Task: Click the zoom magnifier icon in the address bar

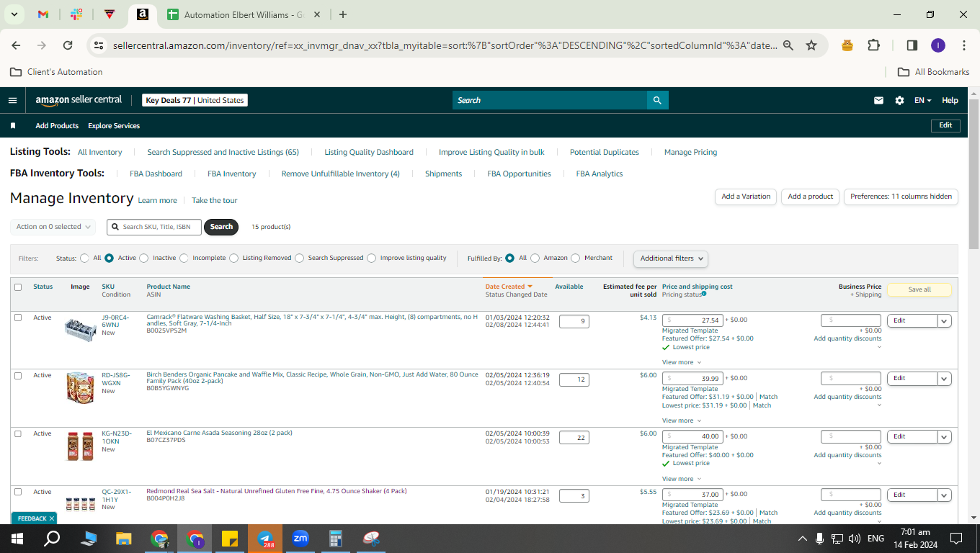Action: (788, 45)
